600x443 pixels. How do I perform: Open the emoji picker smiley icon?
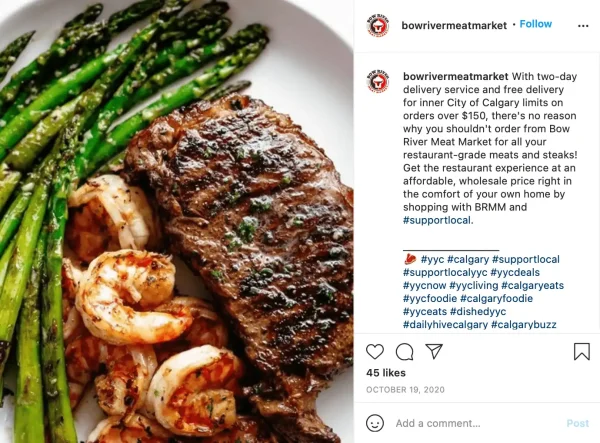click(375, 423)
